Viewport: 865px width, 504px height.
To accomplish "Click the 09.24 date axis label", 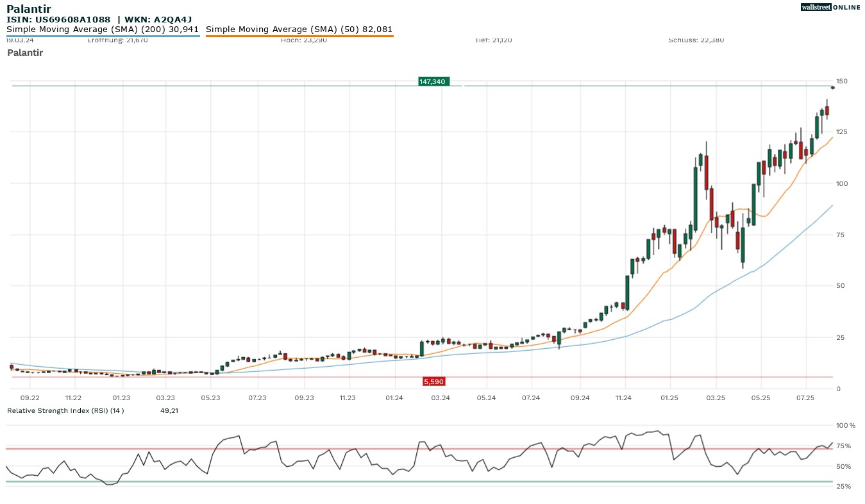I will tap(580, 398).
